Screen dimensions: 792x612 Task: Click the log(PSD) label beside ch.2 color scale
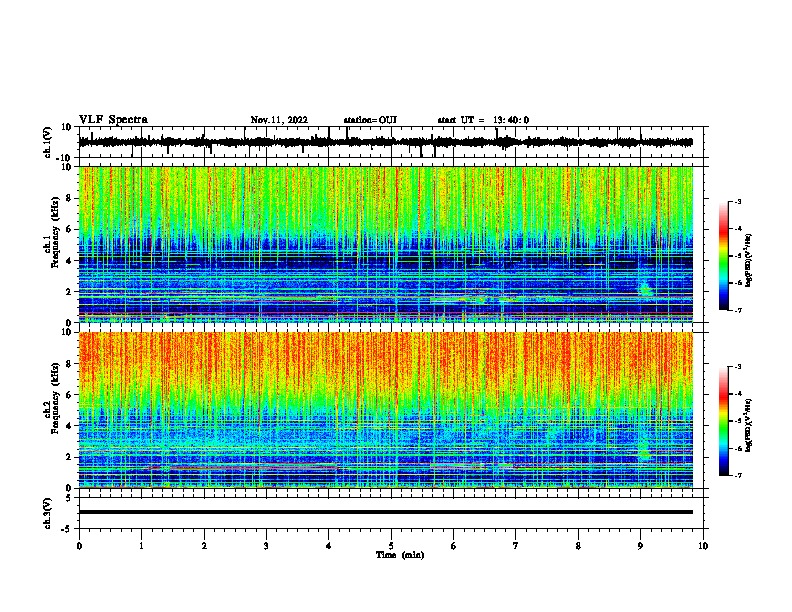click(x=749, y=425)
